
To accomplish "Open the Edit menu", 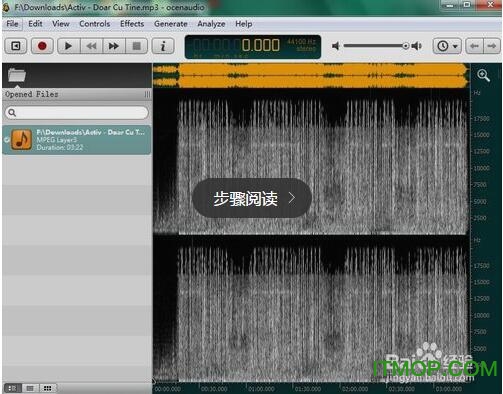I will point(35,24).
